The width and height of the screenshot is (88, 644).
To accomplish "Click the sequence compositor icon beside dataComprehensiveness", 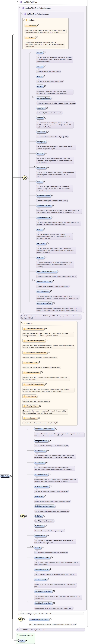I will (x=20, y=619).
